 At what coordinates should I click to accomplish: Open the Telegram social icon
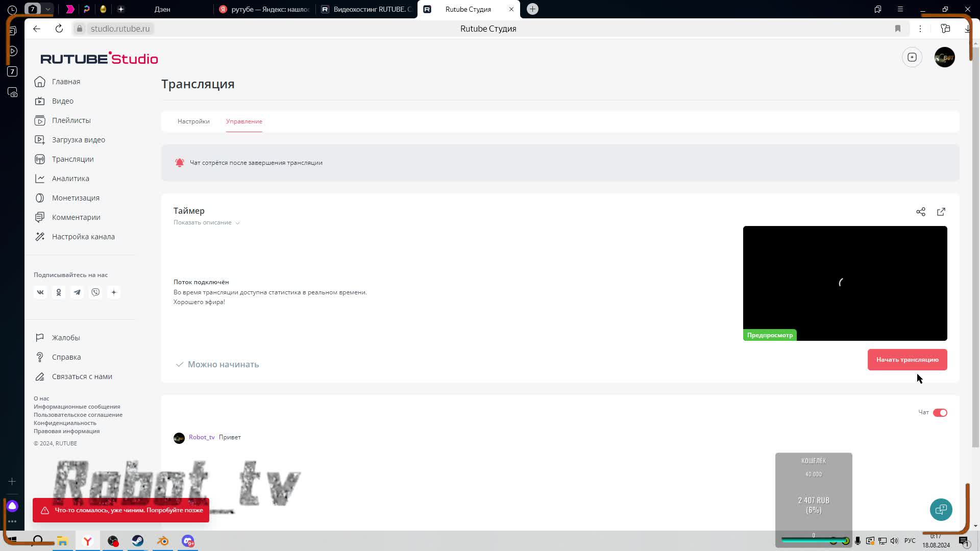click(77, 292)
